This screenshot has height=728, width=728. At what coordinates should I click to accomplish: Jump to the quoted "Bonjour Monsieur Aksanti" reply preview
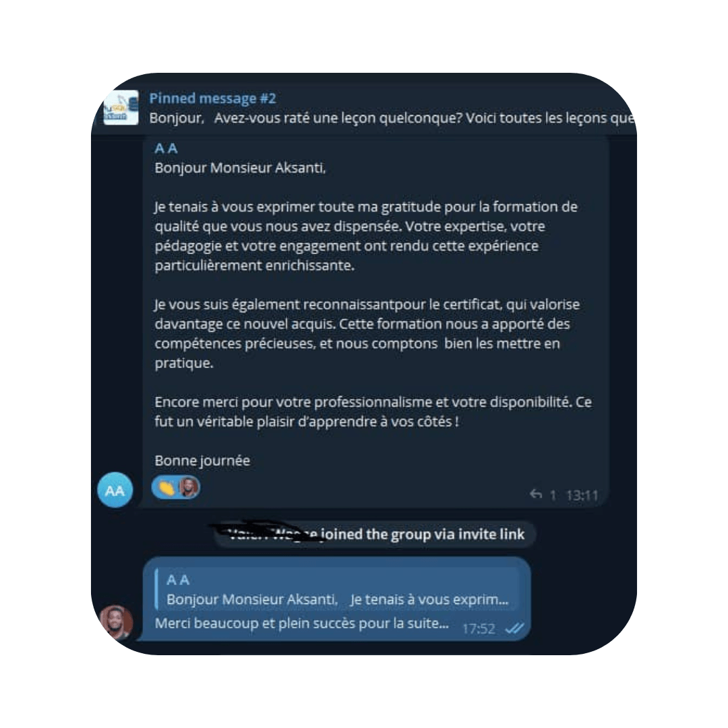(337, 590)
